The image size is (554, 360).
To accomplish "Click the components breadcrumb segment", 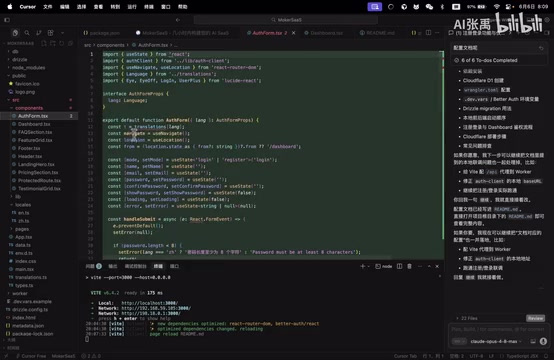I will (x=111, y=45).
